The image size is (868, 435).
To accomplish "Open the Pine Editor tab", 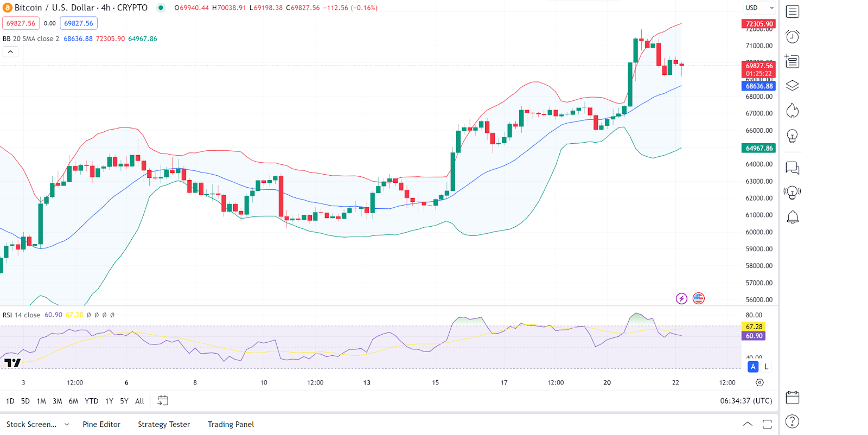I will point(101,424).
